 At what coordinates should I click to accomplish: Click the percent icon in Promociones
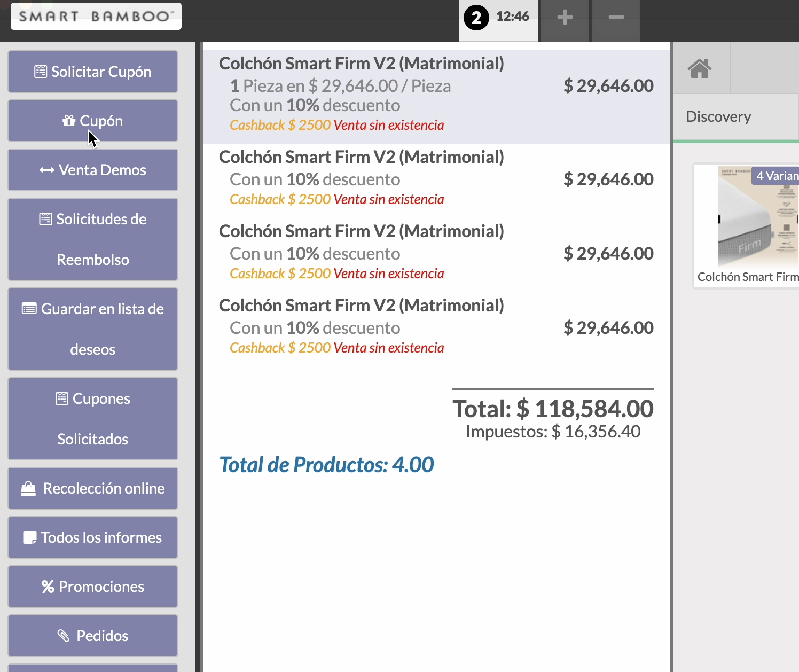coord(48,587)
